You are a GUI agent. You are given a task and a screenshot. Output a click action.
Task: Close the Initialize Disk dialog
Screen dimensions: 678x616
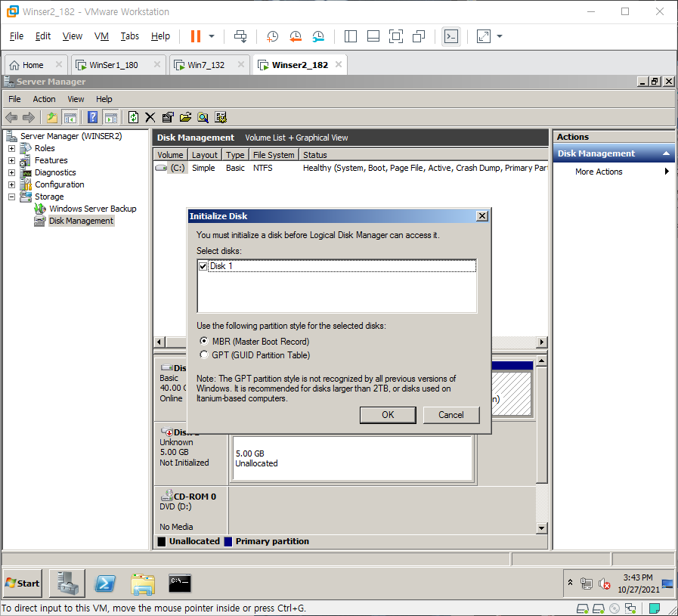click(x=481, y=216)
